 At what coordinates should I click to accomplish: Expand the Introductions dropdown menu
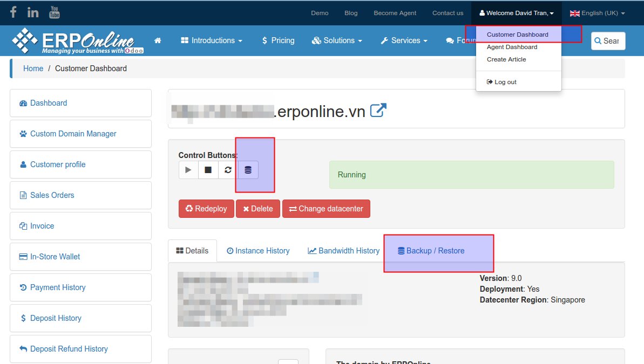pyautogui.click(x=212, y=40)
